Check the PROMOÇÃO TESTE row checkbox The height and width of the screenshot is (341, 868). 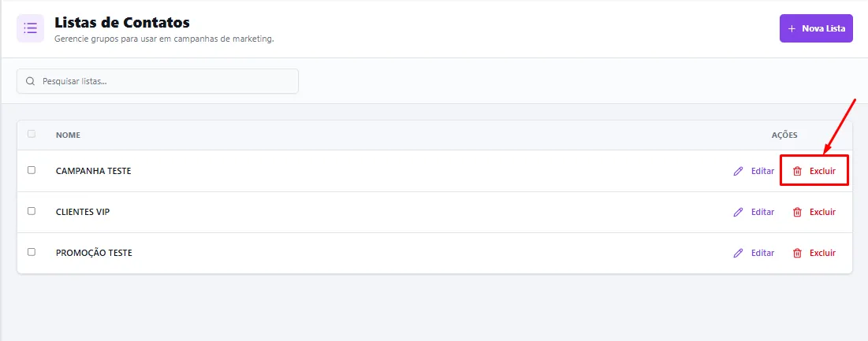pyautogui.click(x=32, y=252)
